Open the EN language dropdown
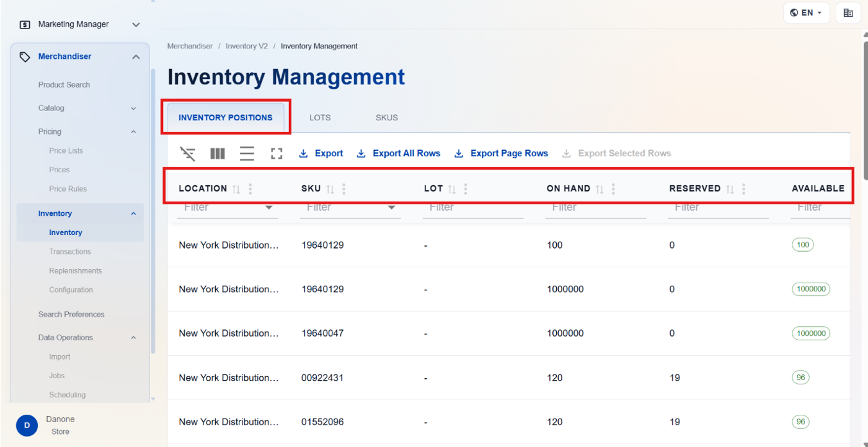This screenshot has height=447, width=868. 806,12
